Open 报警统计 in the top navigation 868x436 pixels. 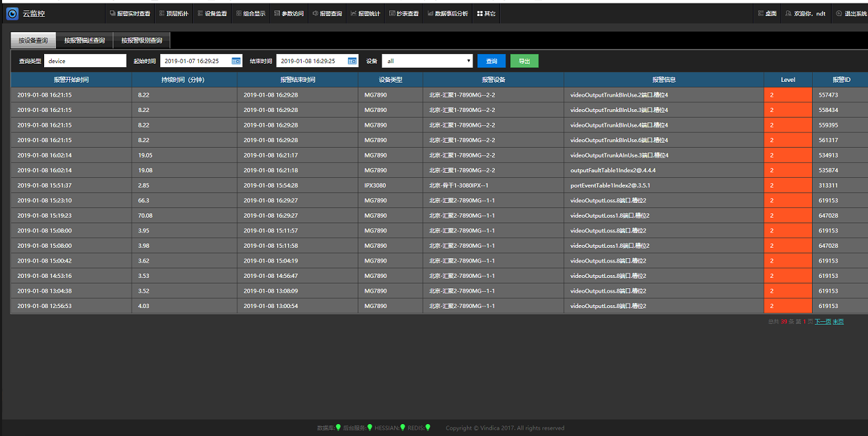[365, 13]
